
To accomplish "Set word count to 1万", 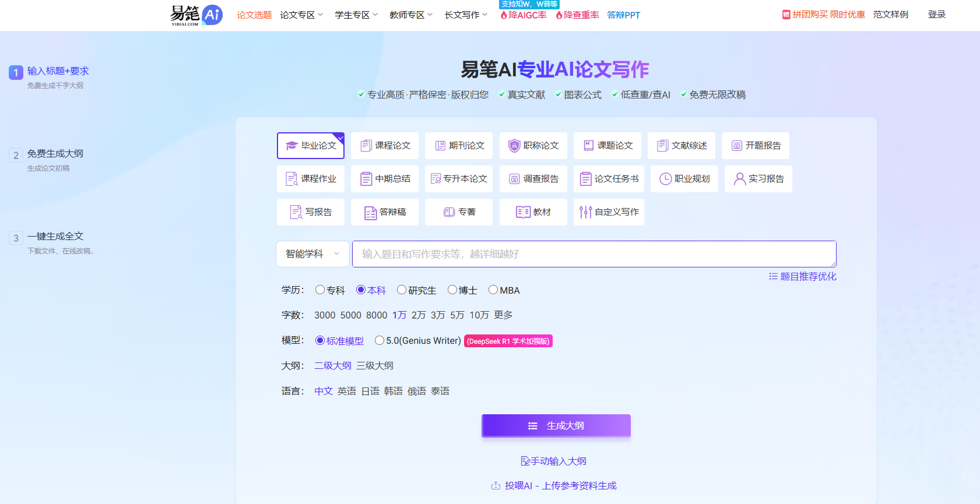I will pyautogui.click(x=399, y=315).
